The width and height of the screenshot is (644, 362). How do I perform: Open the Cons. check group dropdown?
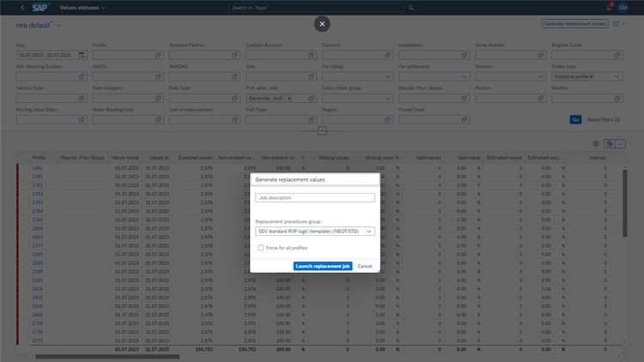pyautogui.click(x=387, y=99)
